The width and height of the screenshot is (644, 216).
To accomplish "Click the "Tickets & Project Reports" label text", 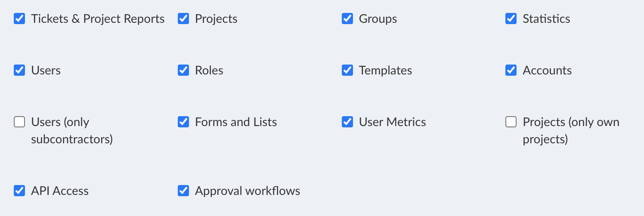I will pos(98,19).
